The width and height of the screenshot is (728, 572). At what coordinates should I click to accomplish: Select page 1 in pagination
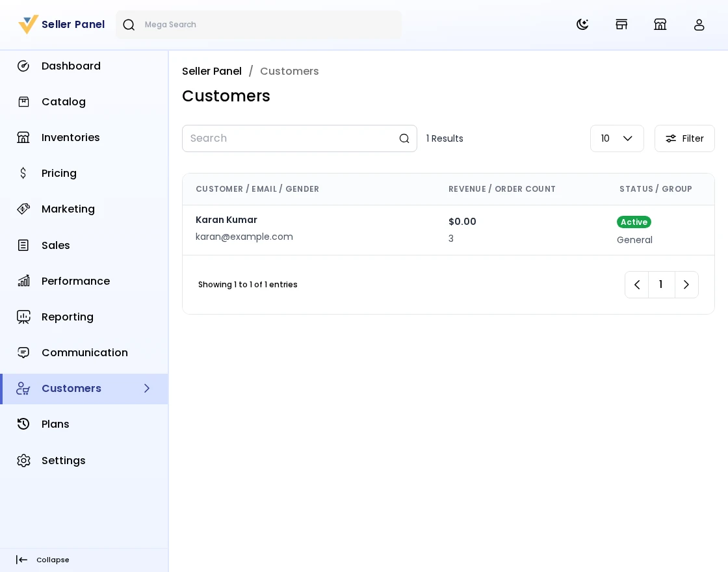[x=661, y=285]
